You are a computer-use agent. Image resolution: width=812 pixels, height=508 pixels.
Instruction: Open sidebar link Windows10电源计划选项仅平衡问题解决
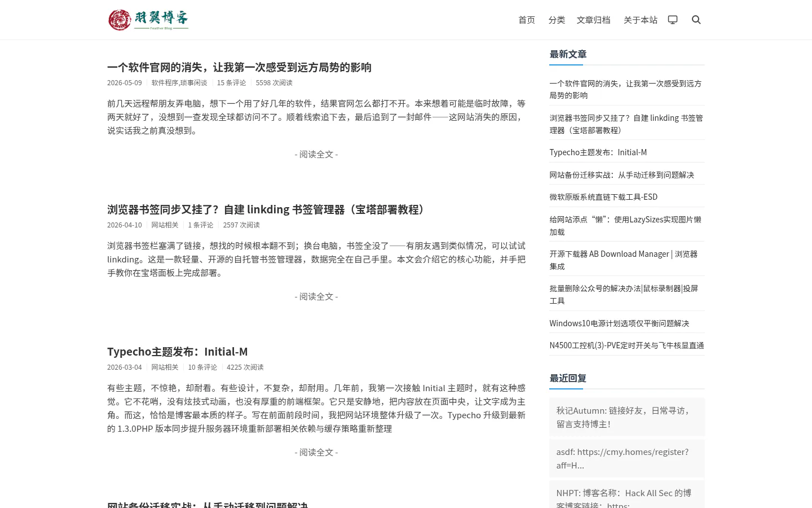click(x=619, y=323)
